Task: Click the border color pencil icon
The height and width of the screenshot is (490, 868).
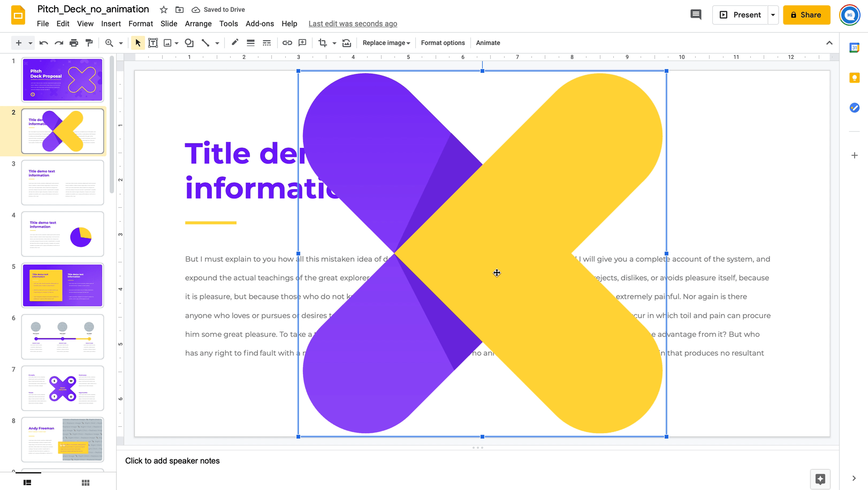Action: tap(235, 43)
